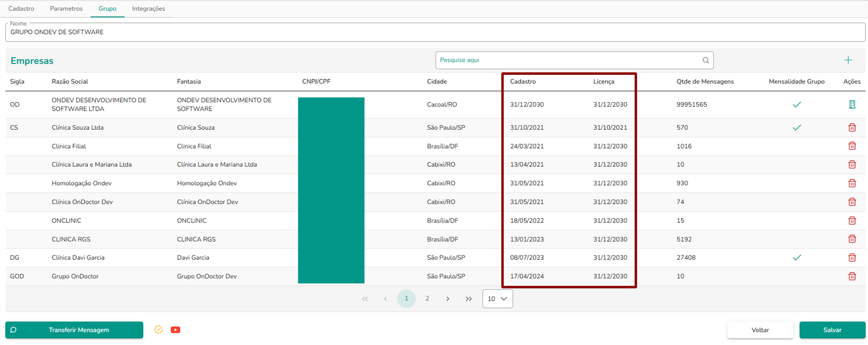Open the rows per page dropdown
The width and height of the screenshot is (868, 345).
click(x=497, y=299)
